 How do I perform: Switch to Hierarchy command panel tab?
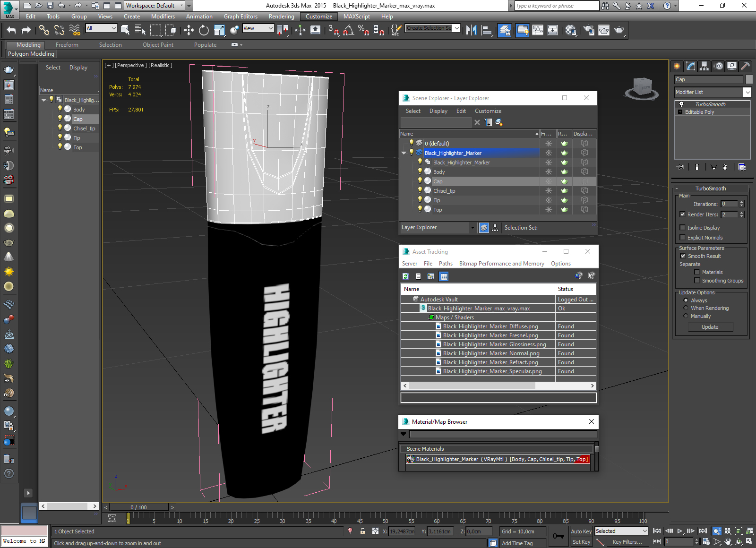(x=704, y=66)
